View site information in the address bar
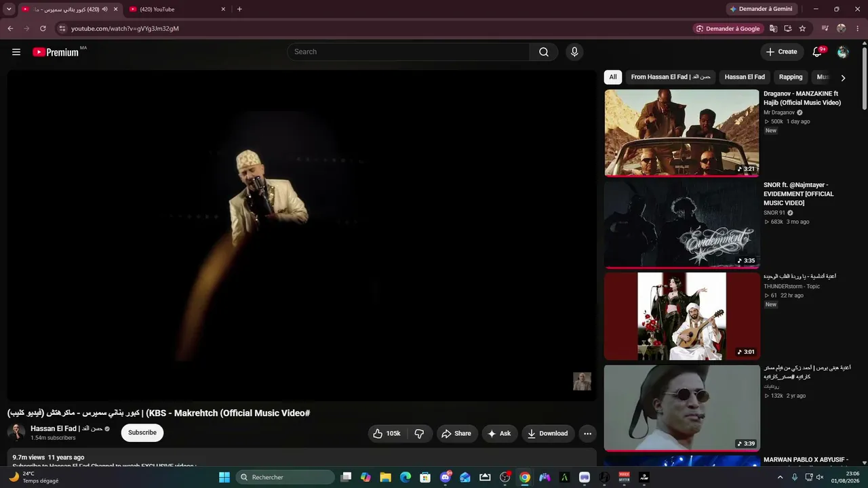 pyautogui.click(x=62, y=28)
